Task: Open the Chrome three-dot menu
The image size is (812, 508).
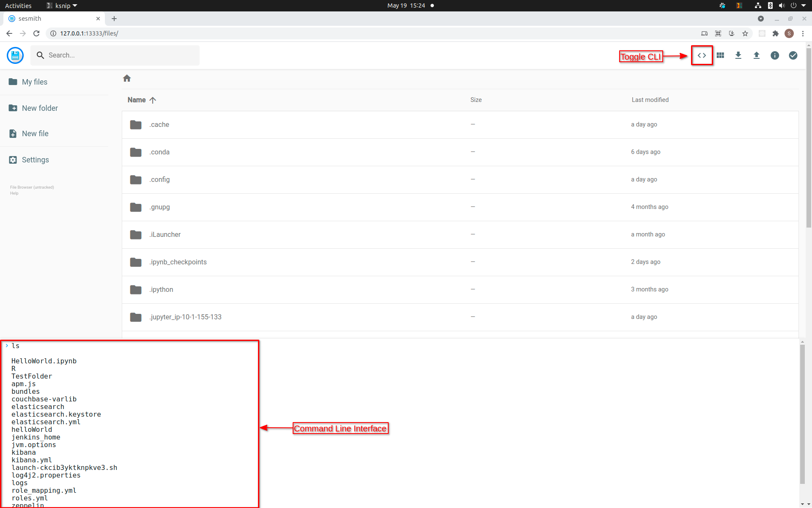Action: point(803,33)
